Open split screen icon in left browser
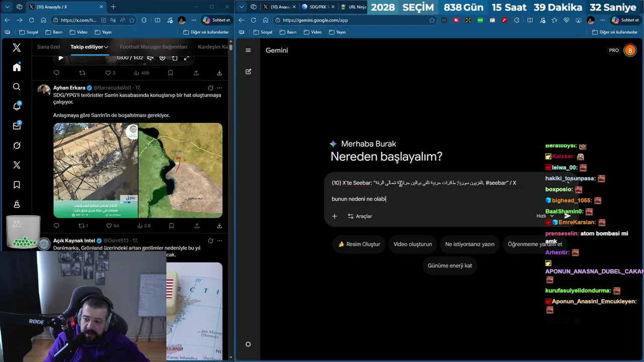The height and width of the screenshot is (362, 644). pyautogui.click(x=157, y=20)
